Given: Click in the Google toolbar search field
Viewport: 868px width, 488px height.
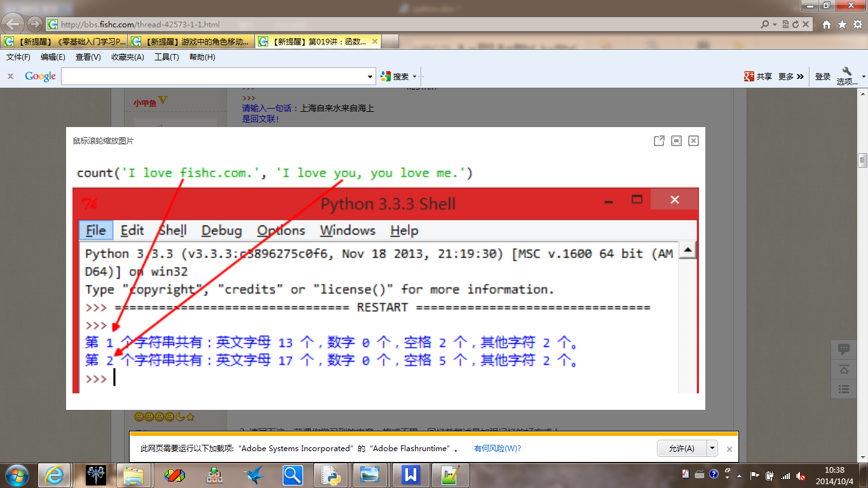Looking at the screenshot, I should pos(214,77).
